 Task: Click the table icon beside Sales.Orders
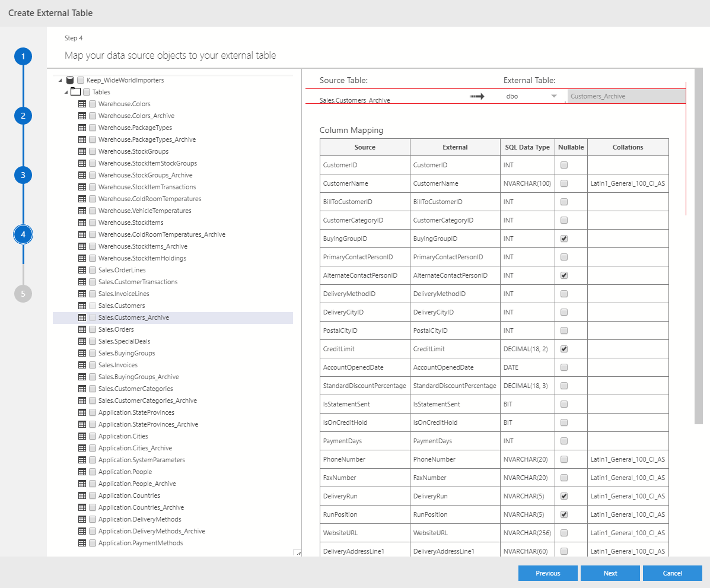82,329
